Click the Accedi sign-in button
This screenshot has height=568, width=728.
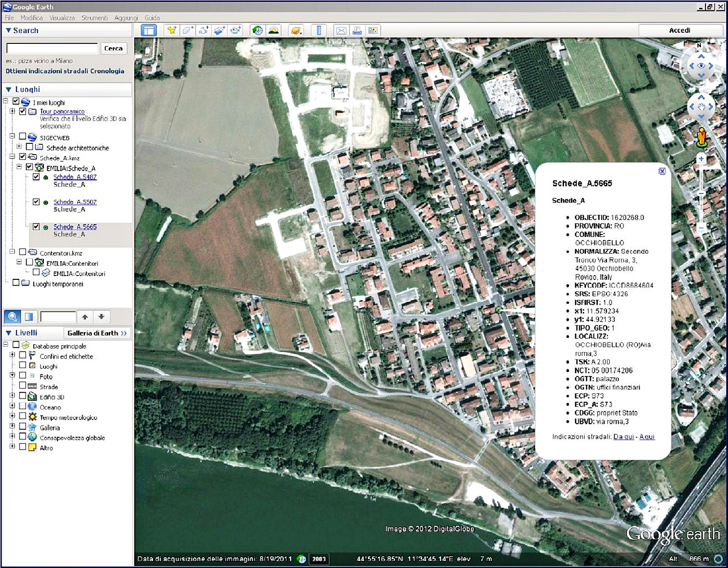click(680, 30)
